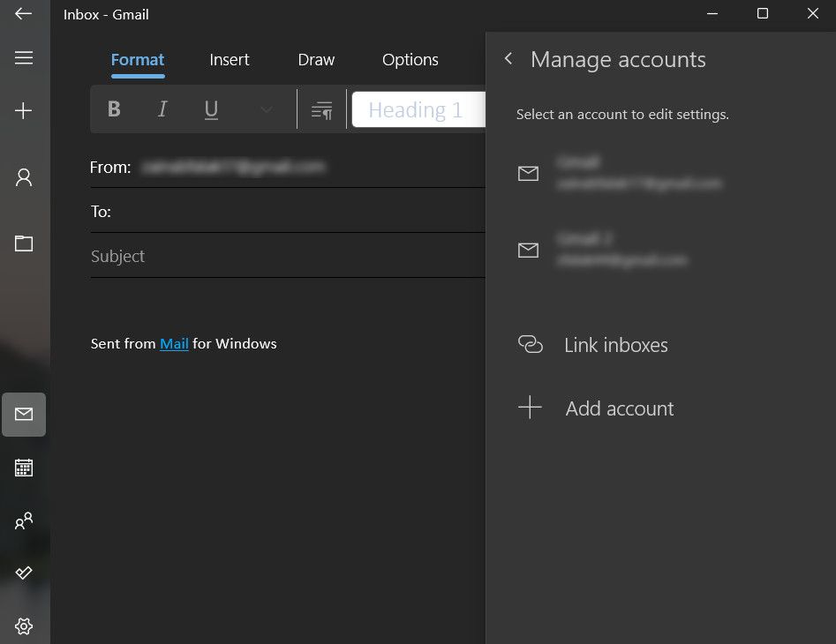Open paragraph formatting options
The height and width of the screenshot is (644, 836).
pyautogui.click(x=322, y=110)
